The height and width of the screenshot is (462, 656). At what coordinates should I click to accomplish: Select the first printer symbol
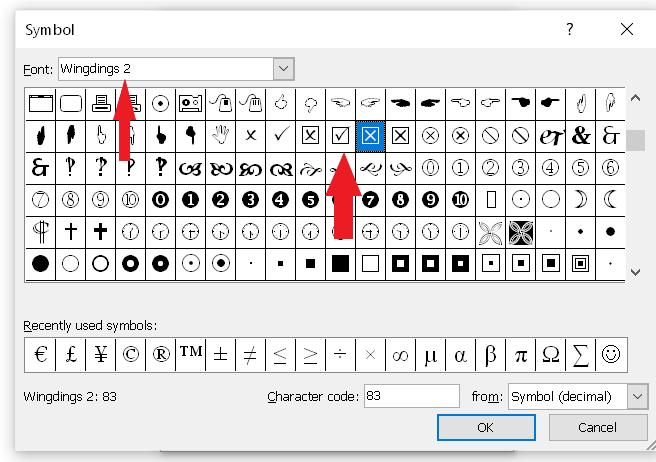click(100, 103)
